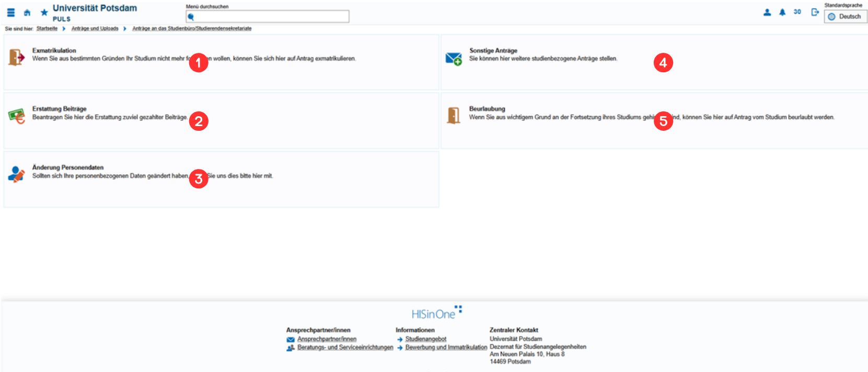This screenshot has height=372, width=868.
Task: Open Bewerbung und Immatrikulation footer link
Action: pyautogui.click(x=446, y=347)
